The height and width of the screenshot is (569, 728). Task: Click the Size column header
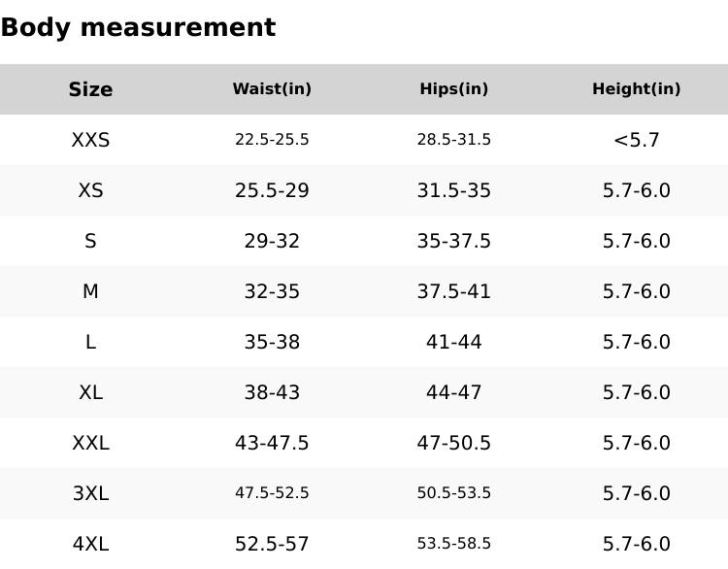click(x=90, y=89)
